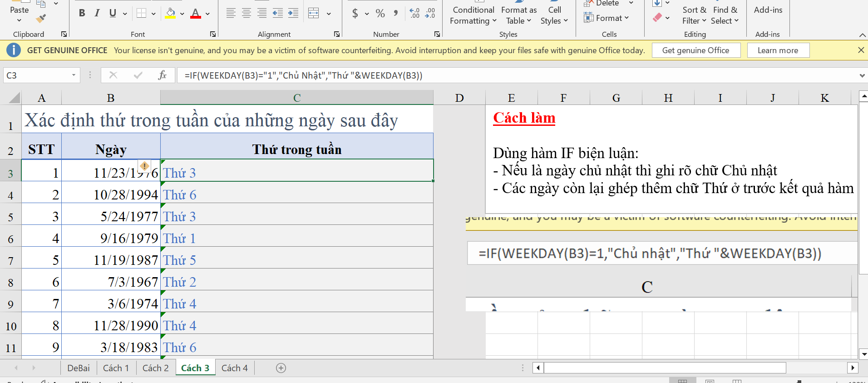The width and height of the screenshot is (868, 383).
Task: Open the Font Color dropdown arrow
Action: click(208, 14)
